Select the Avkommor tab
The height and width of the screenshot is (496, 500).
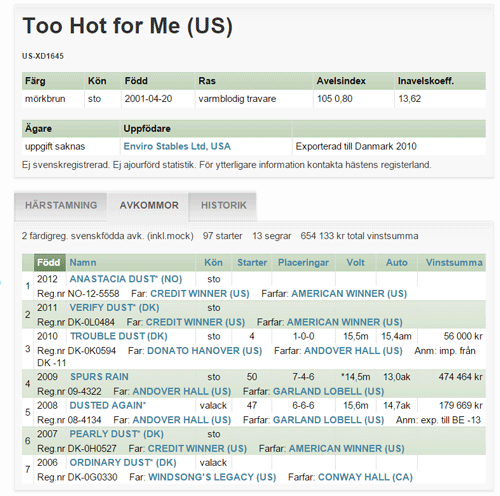(149, 205)
